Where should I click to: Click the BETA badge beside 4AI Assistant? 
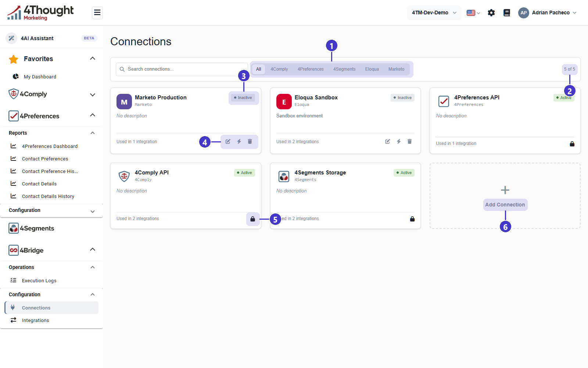tap(89, 38)
